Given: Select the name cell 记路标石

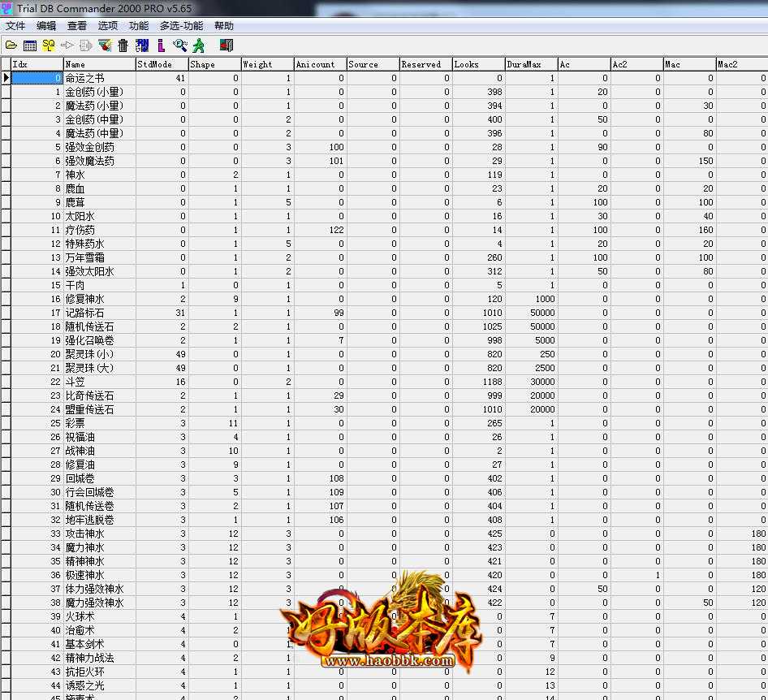Looking at the screenshot, I should 99,313.
